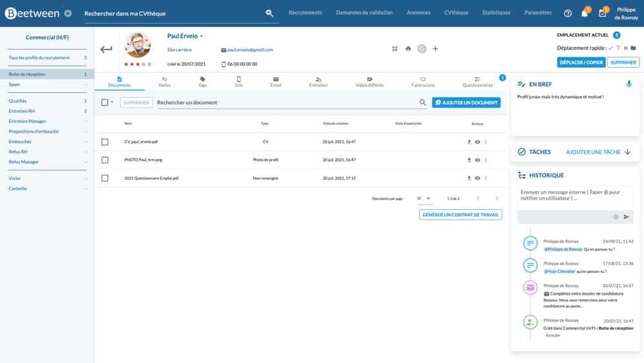Click the first rating star
The image size is (644, 363).
tap(126, 64)
